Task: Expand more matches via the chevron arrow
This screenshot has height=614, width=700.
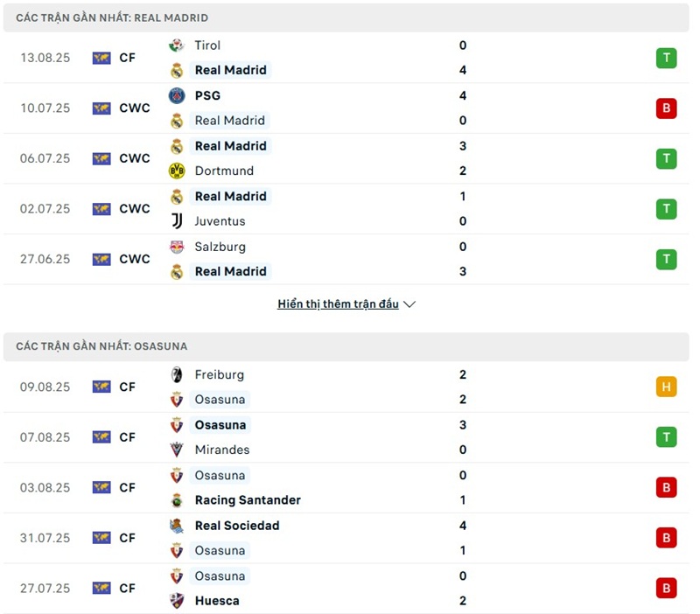Action: 409,304
